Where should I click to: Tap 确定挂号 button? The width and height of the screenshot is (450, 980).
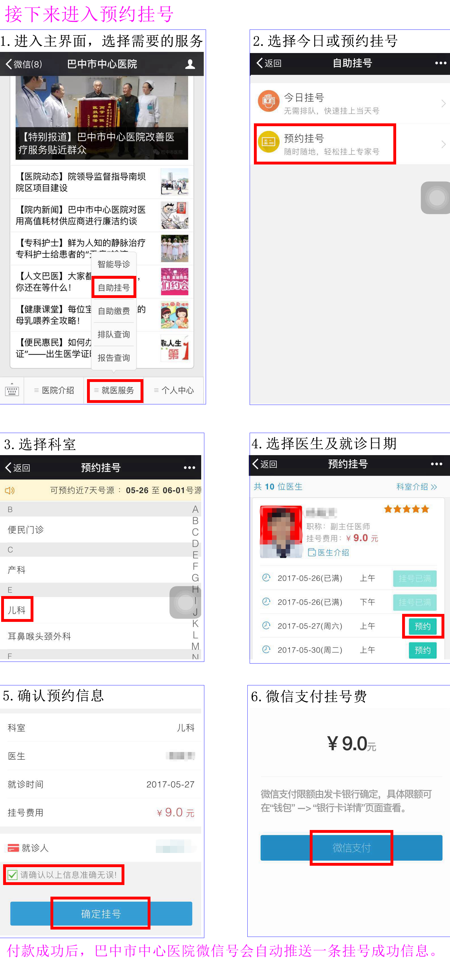pos(101,913)
